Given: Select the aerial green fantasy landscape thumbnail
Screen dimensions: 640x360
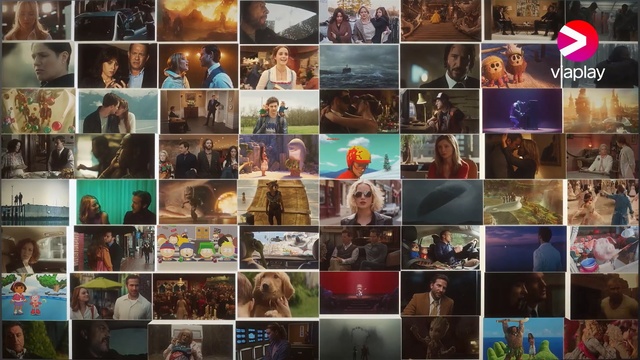Looking at the screenshot, I should [x=523, y=202].
